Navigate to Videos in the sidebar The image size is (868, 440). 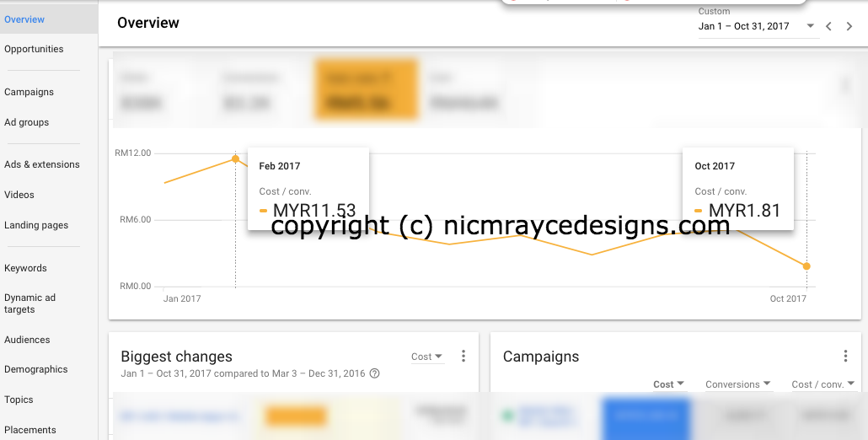click(x=19, y=195)
